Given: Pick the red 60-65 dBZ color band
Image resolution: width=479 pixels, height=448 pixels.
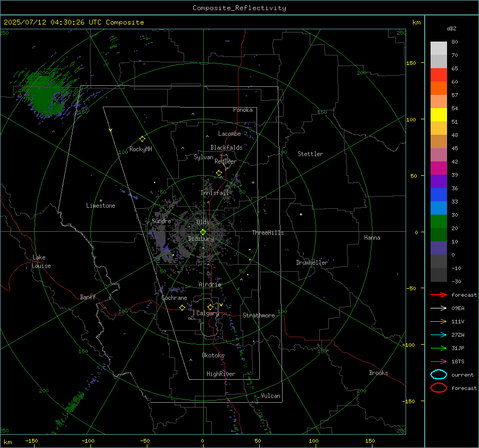Looking at the screenshot, I should [439, 75].
